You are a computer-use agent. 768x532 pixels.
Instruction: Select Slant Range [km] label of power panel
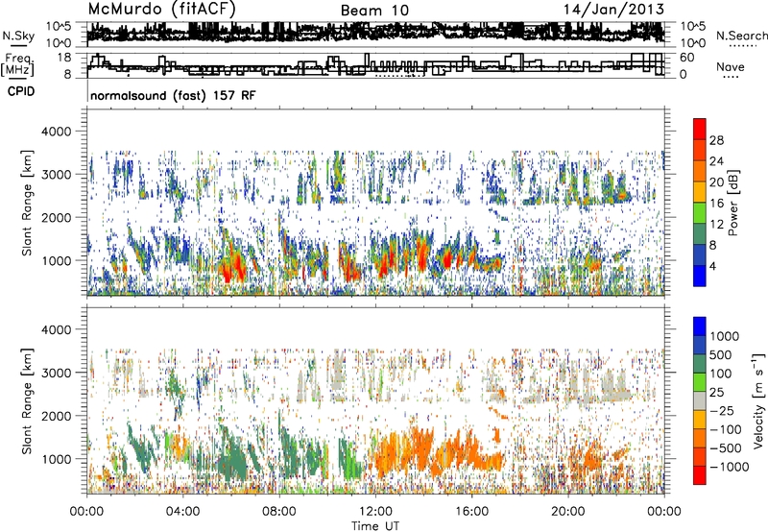(27, 203)
